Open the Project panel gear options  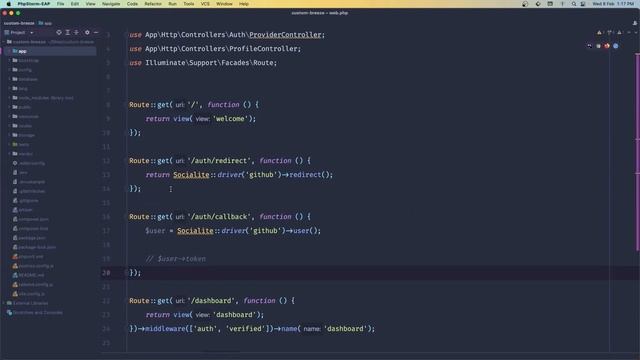coord(87,32)
